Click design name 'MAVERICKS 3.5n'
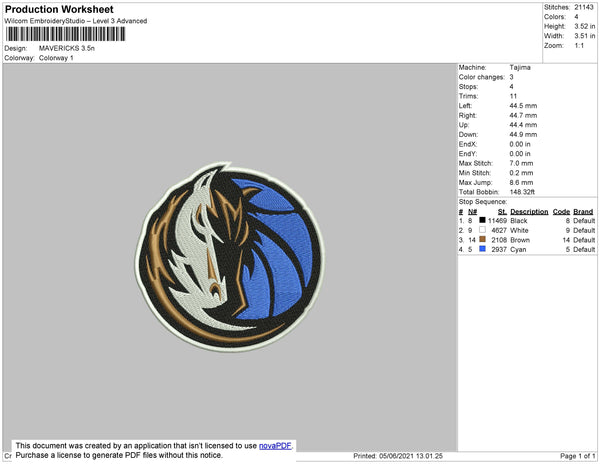This screenshot has width=600, height=464. [x=67, y=49]
